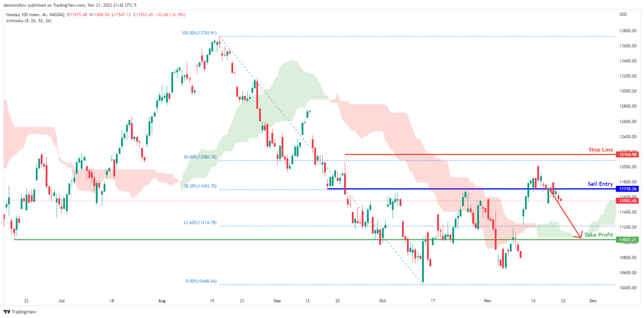Click the Sell Entry label
The image size is (644, 318).
[600, 184]
